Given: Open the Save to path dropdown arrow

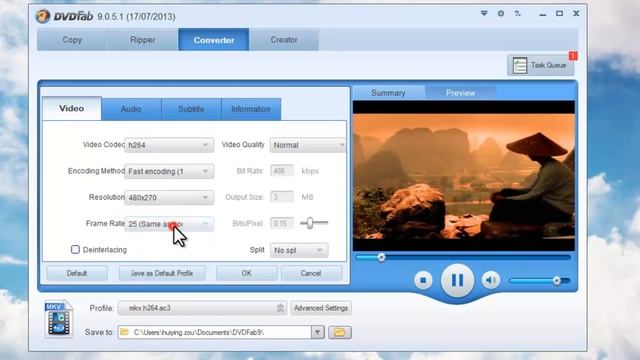Looking at the screenshot, I should pyautogui.click(x=318, y=332).
